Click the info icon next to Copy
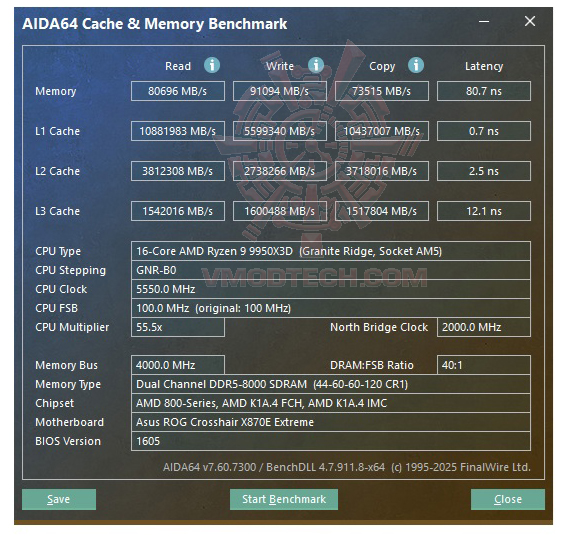 [416, 66]
